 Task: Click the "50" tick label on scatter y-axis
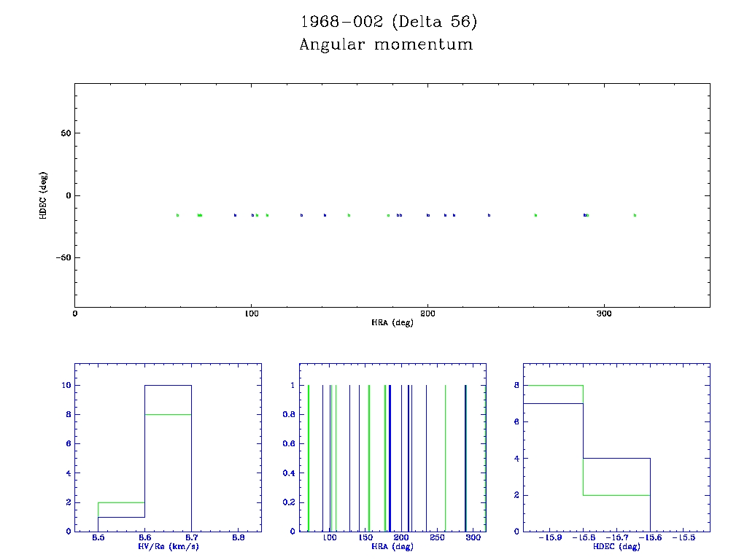(x=63, y=133)
